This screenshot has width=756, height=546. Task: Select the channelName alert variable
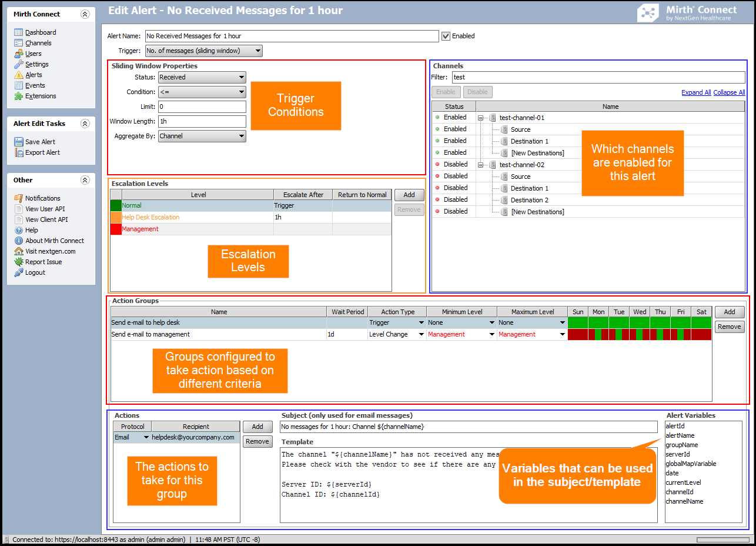[684, 501]
